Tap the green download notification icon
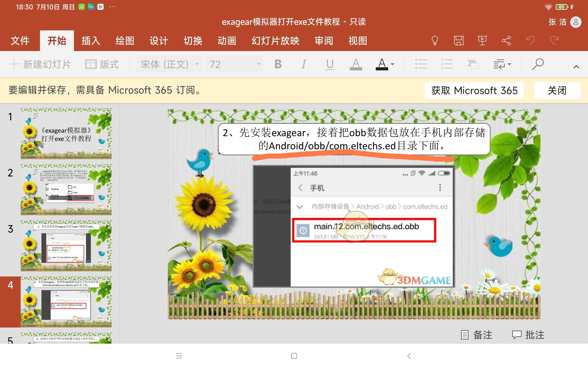Viewport: 588px width, 368px height. (x=82, y=7)
